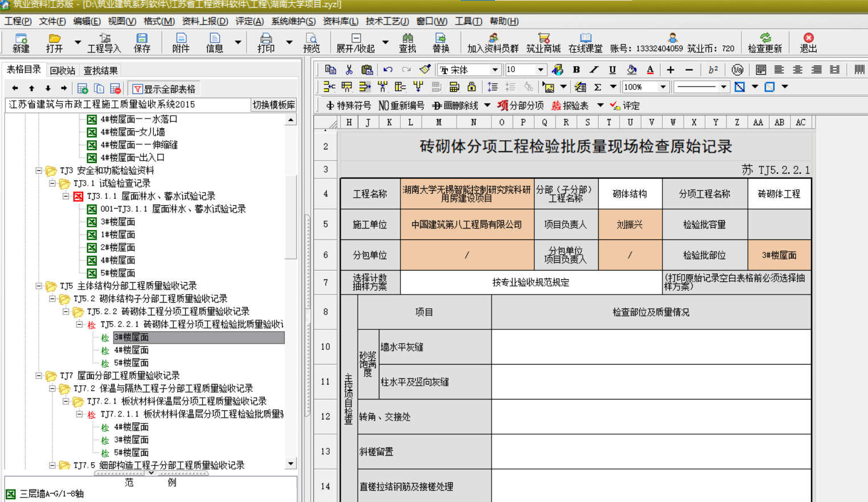Open 筑业商城 from the toolbar
868x502 pixels.
[543, 43]
